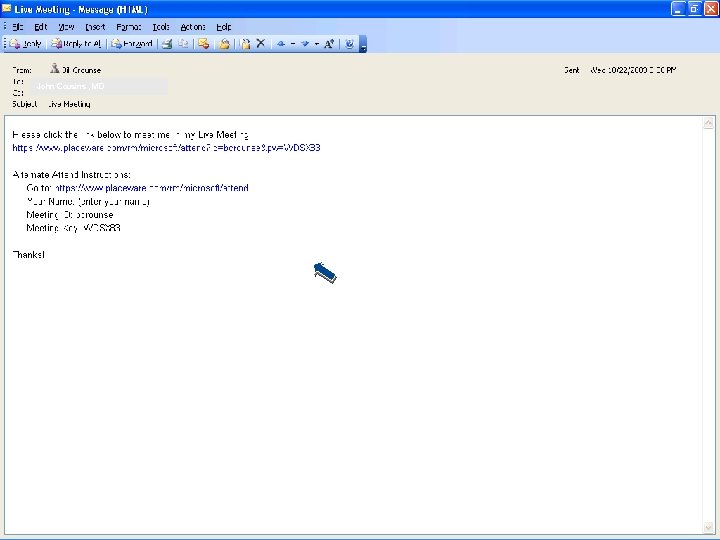Click the message body scroll up arrow
This screenshot has width=720, height=540.
(x=708, y=123)
